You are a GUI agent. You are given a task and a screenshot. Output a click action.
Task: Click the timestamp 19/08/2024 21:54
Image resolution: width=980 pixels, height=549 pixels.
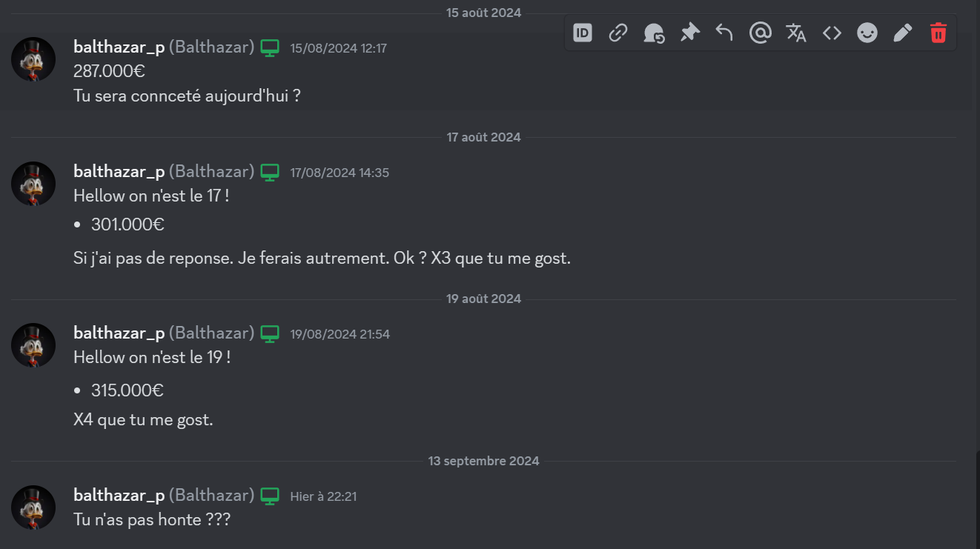pyautogui.click(x=340, y=334)
